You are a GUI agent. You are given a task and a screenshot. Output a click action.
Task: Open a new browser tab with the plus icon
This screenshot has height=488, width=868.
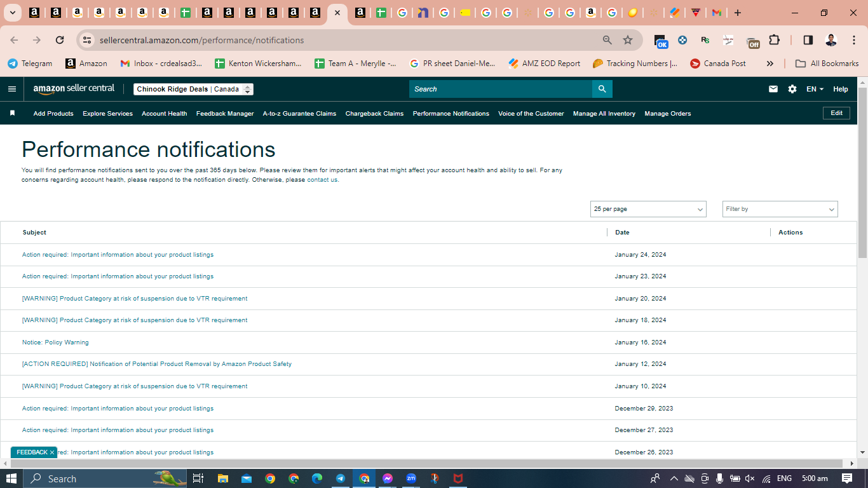(738, 13)
